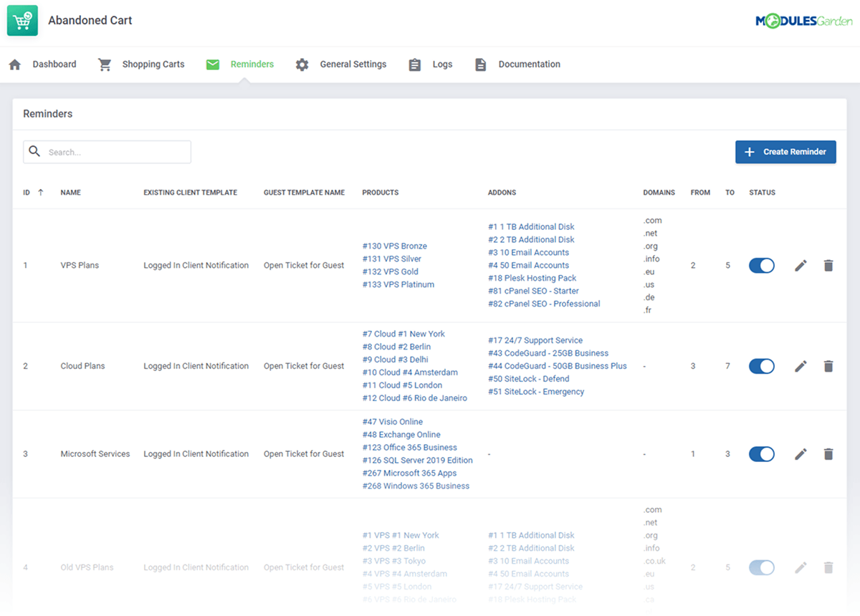Image resolution: width=860 pixels, height=616 pixels.
Task: Sort by the PRODUCTS column header
Action: [381, 193]
